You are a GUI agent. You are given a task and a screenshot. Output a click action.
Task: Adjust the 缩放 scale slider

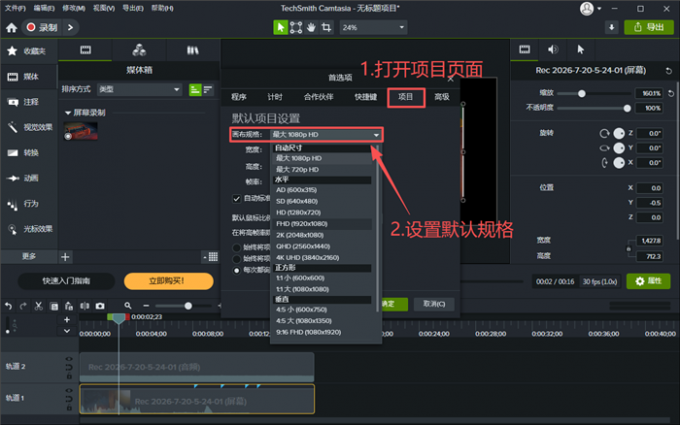(582, 93)
